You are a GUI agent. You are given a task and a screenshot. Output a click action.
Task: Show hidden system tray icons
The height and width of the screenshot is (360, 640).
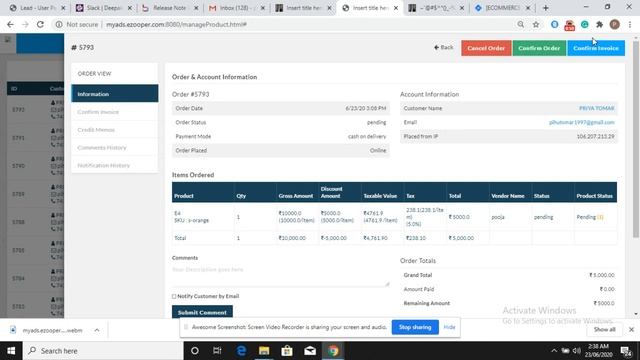[553, 351]
